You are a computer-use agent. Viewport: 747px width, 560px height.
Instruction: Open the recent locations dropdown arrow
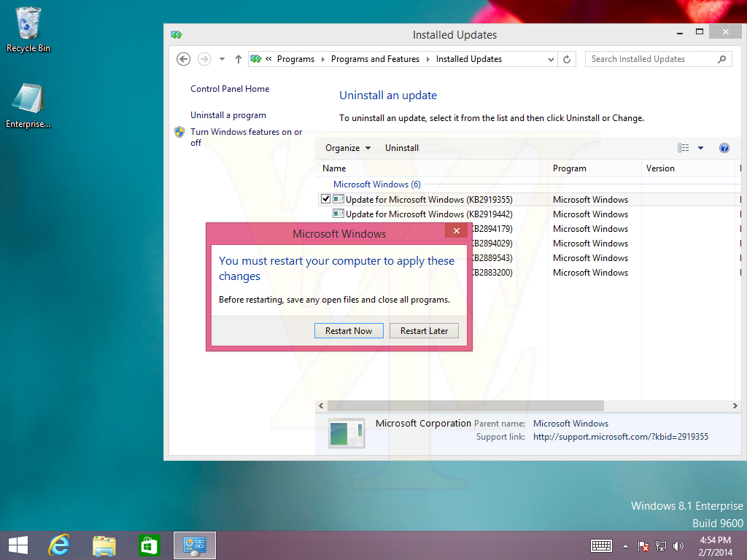click(x=222, y=59)
